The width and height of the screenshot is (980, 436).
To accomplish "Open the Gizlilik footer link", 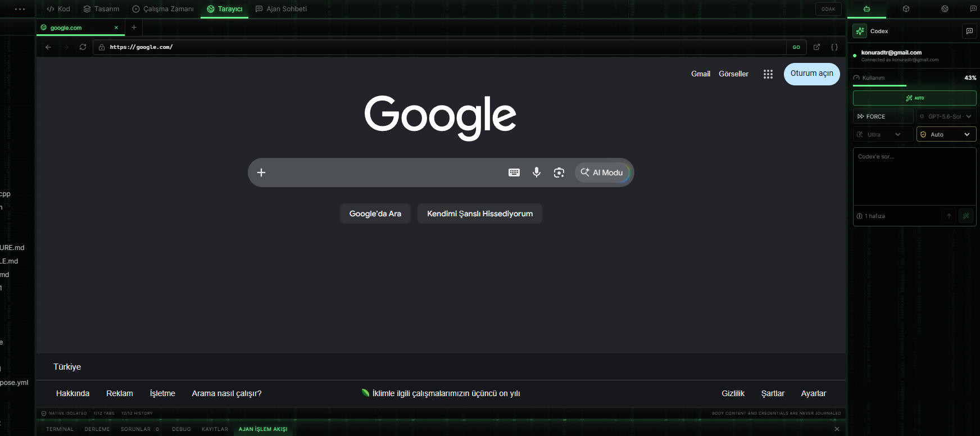I will tap(733, 393).
